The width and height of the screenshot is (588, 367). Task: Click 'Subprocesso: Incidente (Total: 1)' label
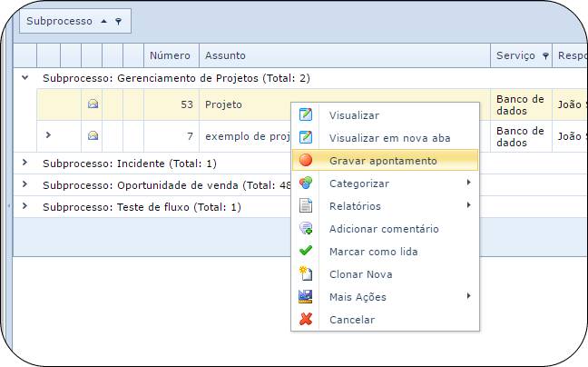click(x=130, y=164)
